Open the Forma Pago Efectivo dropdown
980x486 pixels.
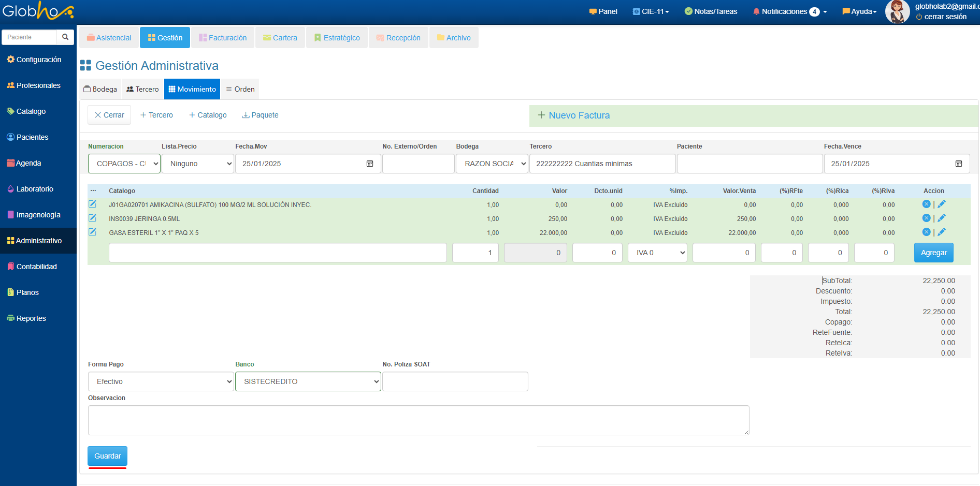(161, 381)
